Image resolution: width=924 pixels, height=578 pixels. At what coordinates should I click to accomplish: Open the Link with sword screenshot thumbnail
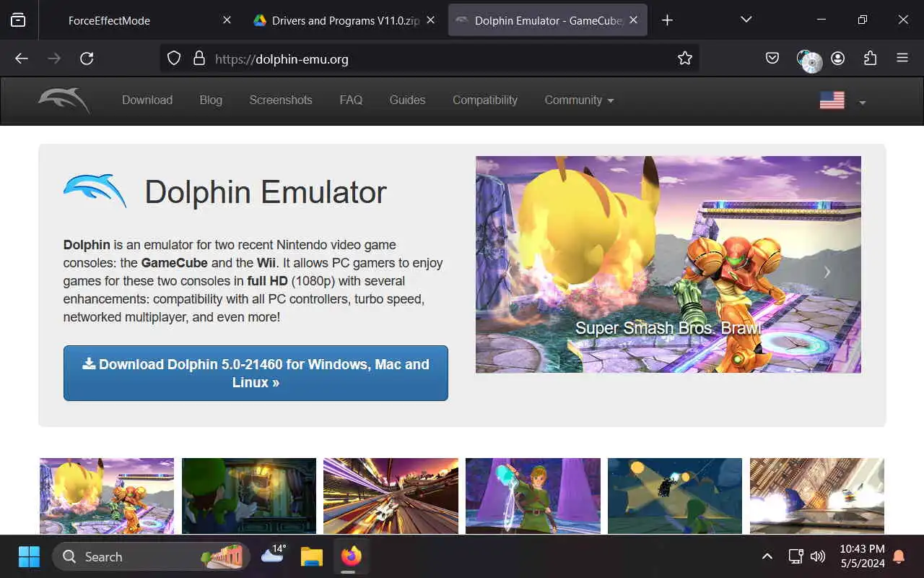[x=533, y=496]
